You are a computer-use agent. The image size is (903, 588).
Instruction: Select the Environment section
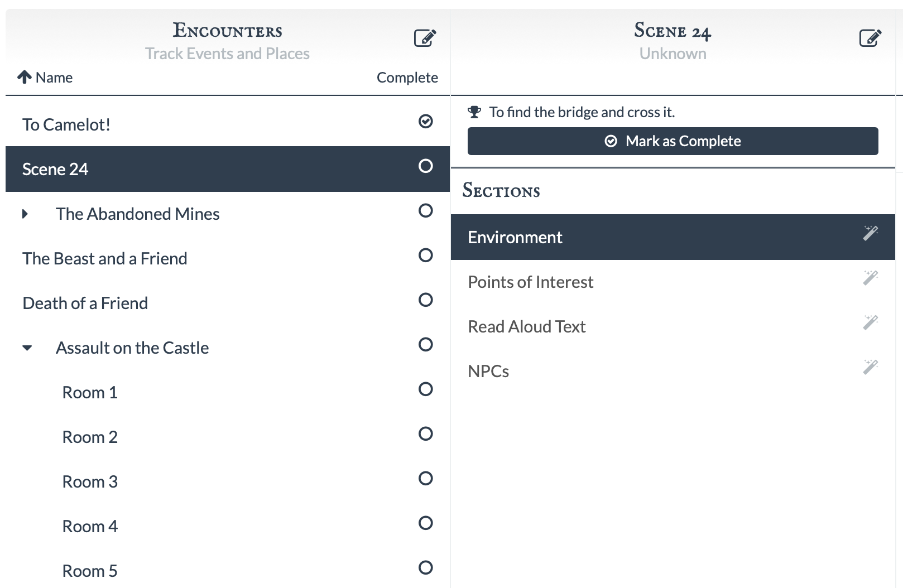pyautogui.click(x=673, y=237)
